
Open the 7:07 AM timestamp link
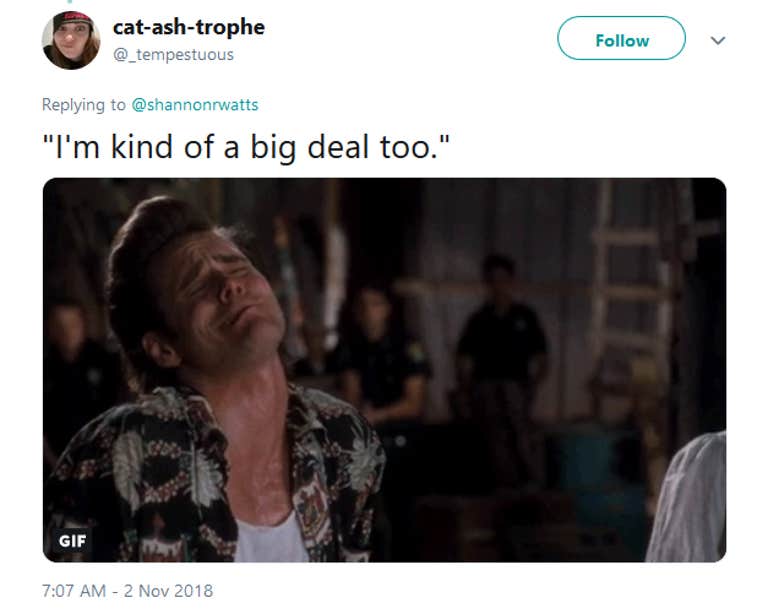tap(74, 590)
